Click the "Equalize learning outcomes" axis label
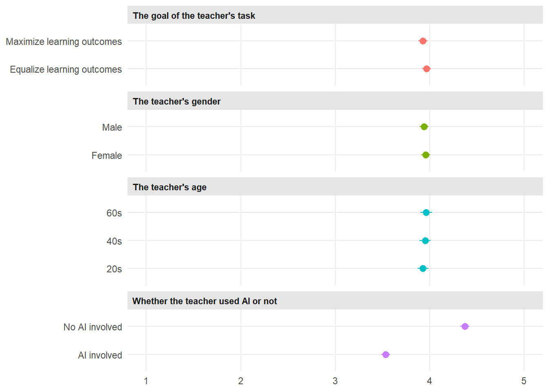This screenshot has height=392, width=549. [66, 69]
